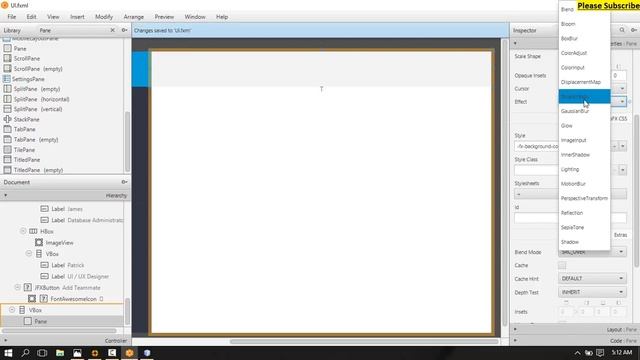Image resolution: width=640 pixels, height=360 pixels.
Task: Select Pane in the Library list
Action: (x=20, y=49)
